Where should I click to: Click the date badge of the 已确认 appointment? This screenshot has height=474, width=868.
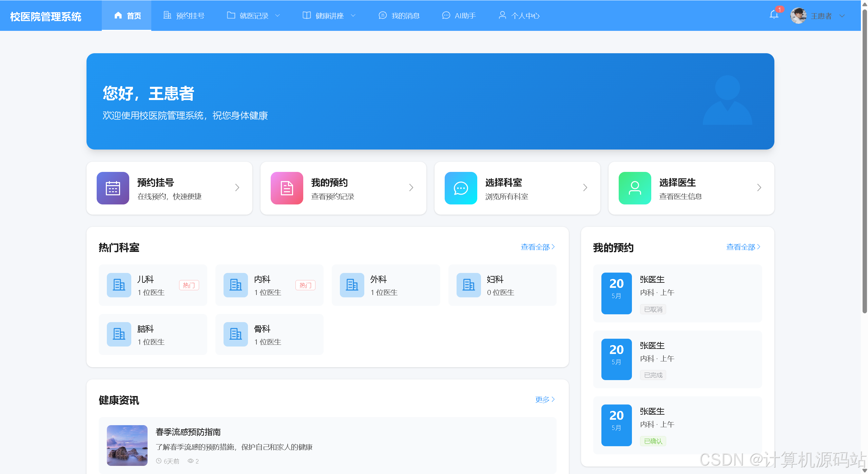pos(616,425)
